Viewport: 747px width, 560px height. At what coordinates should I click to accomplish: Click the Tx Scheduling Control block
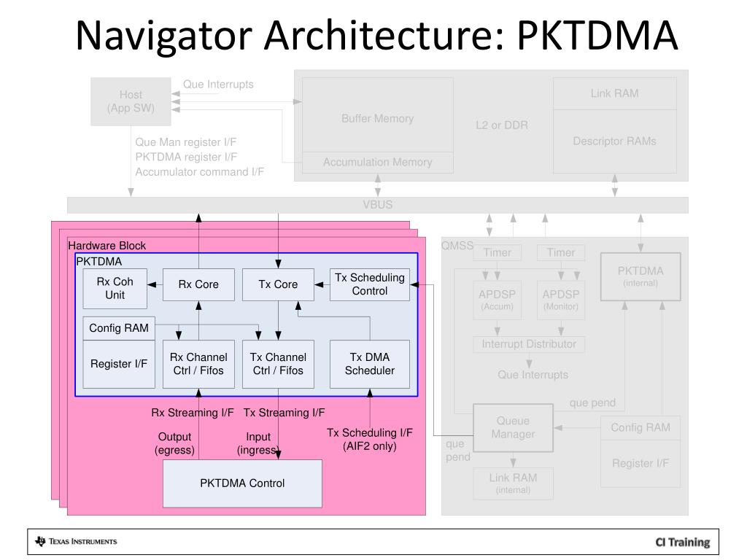pos(370,284)
